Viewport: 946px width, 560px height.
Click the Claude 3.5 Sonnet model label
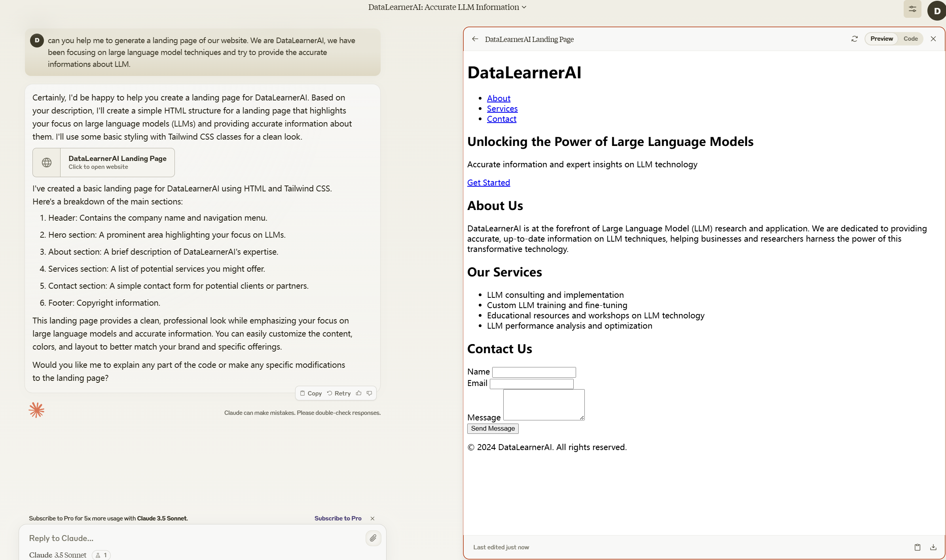tap(58, 555)
